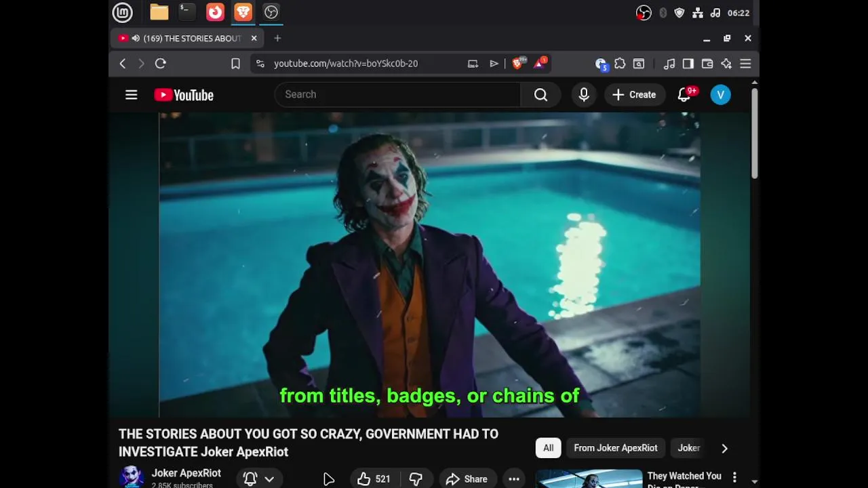Open the They Watched You video thumbnail
The image size is (868, 488).
pyautogui.click(x=589, y=479)
